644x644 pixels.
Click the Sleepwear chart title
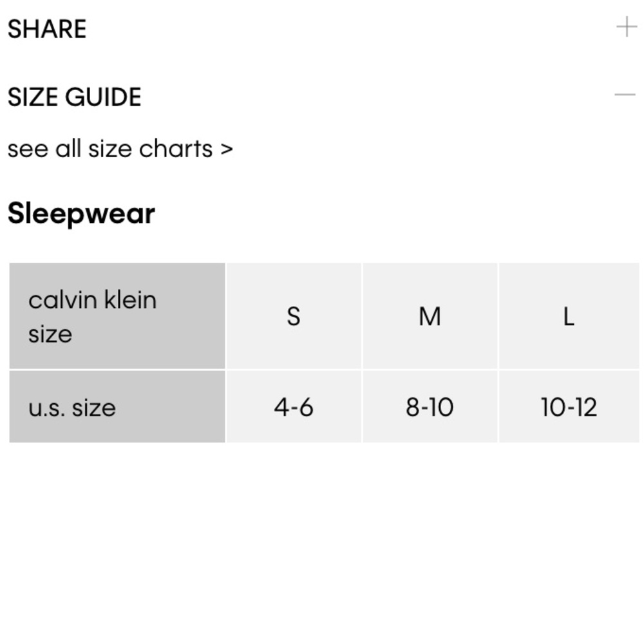click(81, 214)
